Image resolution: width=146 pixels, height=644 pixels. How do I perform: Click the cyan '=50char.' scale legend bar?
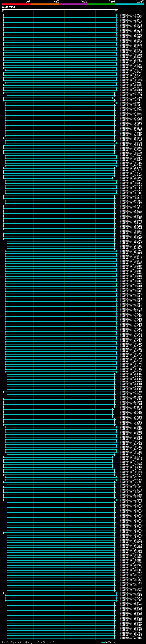pyautogui.click(x=104, y=642)
